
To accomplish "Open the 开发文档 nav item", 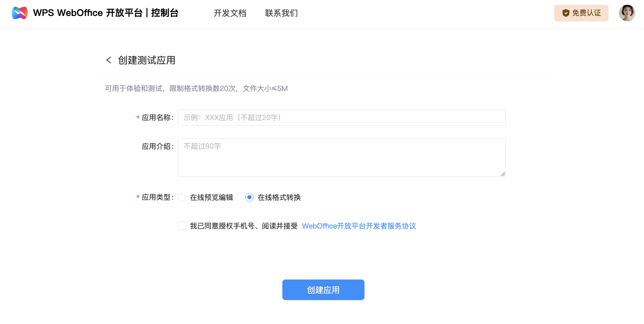I will click(230, 13).
